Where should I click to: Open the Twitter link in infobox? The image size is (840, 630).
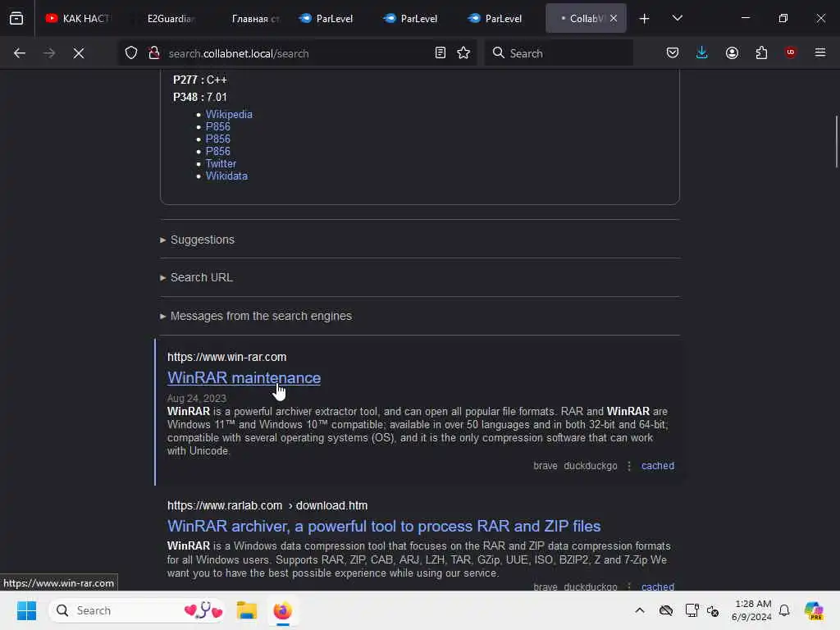click(221, 163)
